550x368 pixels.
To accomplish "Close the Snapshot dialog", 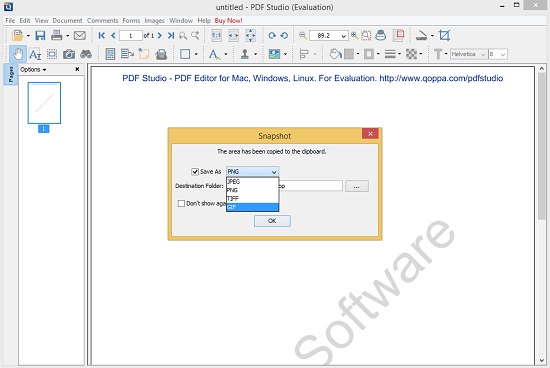I will (370, 134).
